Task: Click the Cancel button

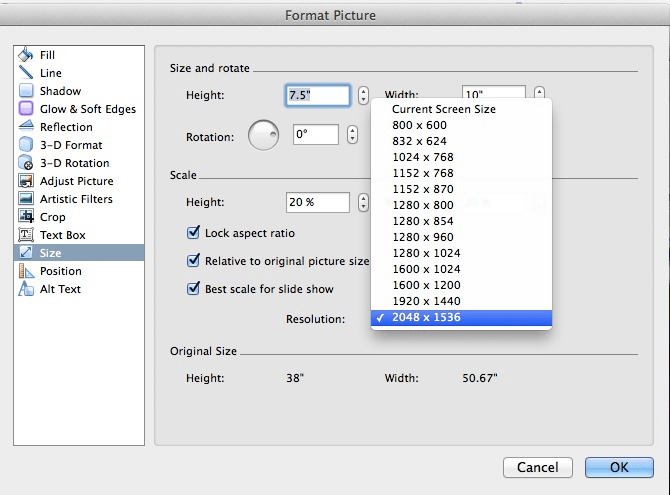Action: 538,467
